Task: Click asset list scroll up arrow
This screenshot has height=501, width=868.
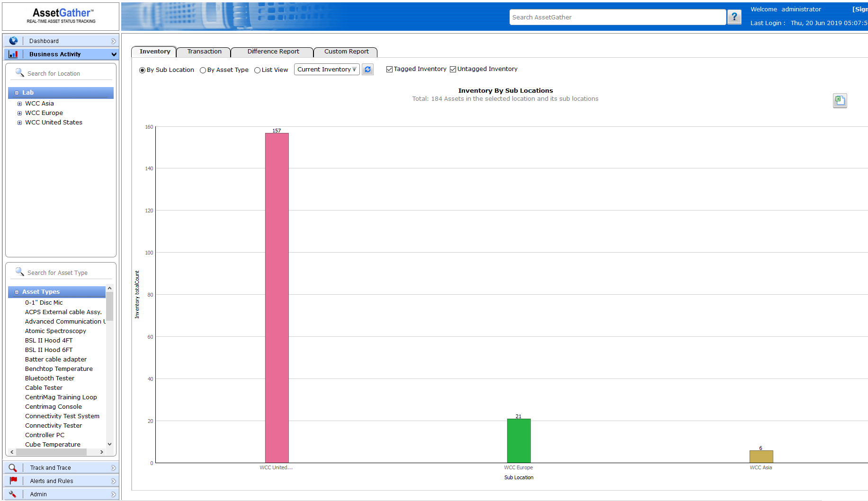Action: (109, 288)
